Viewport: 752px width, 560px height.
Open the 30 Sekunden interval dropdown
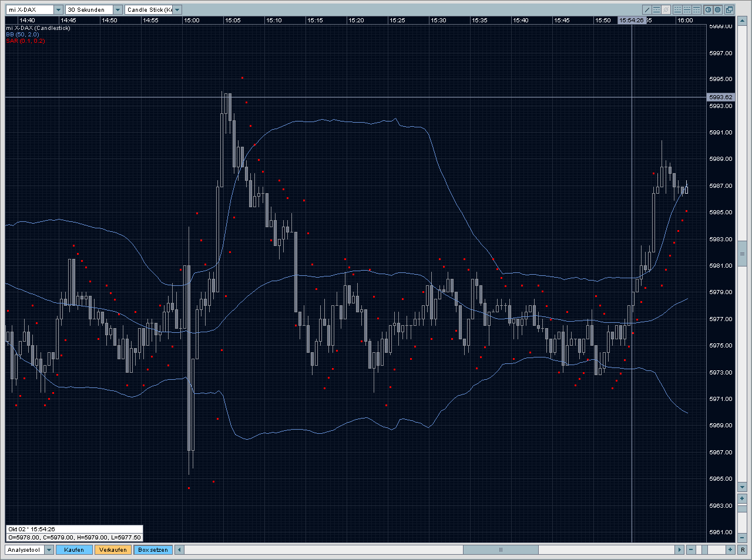click(x=117, y=10)
